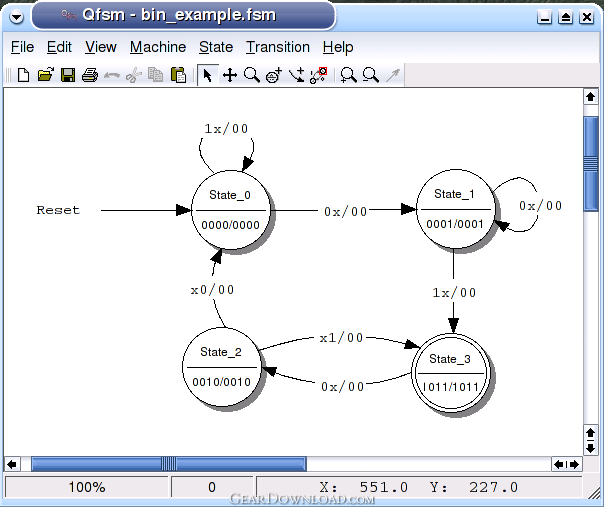Select the Pan four-arrow tool
The height and width of the screenshot is (507, 604).
click(230, 75)
